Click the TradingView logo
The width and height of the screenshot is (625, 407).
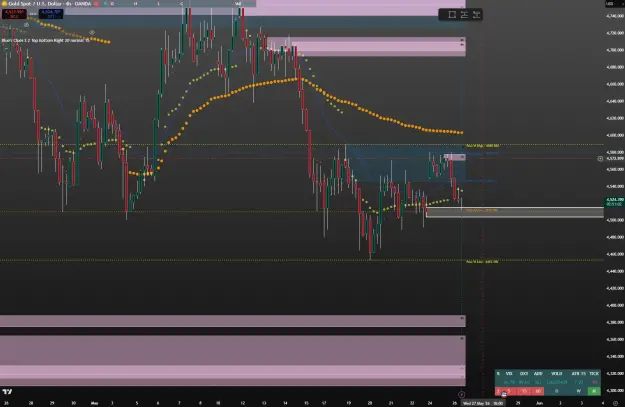tap(7, 392)
